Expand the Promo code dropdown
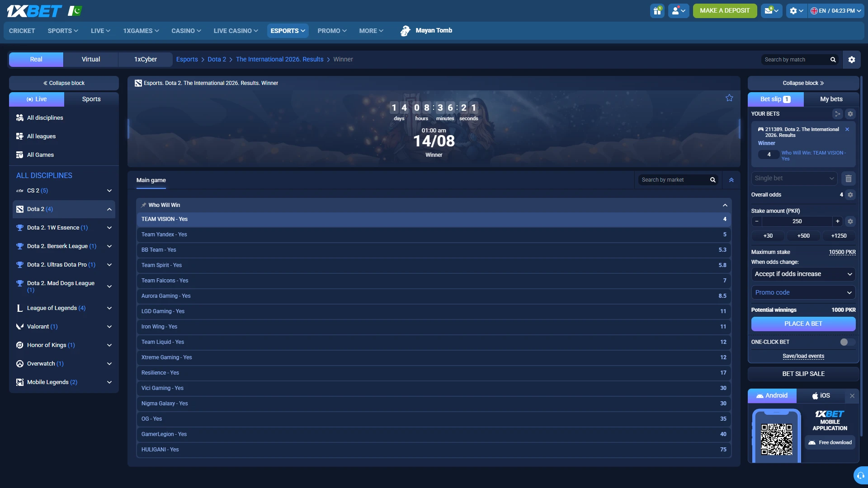 [x=803, y=293]
